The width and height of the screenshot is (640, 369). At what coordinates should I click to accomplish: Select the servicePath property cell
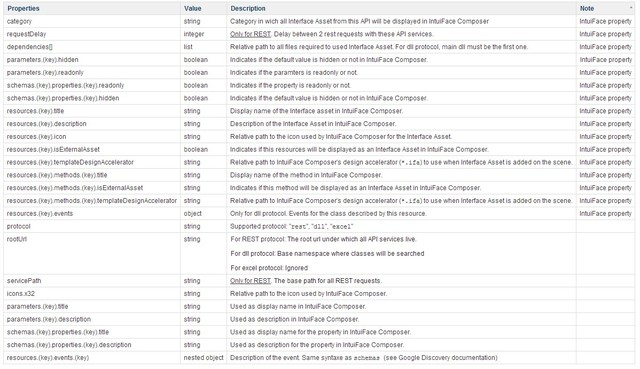[x=92, y=281]
